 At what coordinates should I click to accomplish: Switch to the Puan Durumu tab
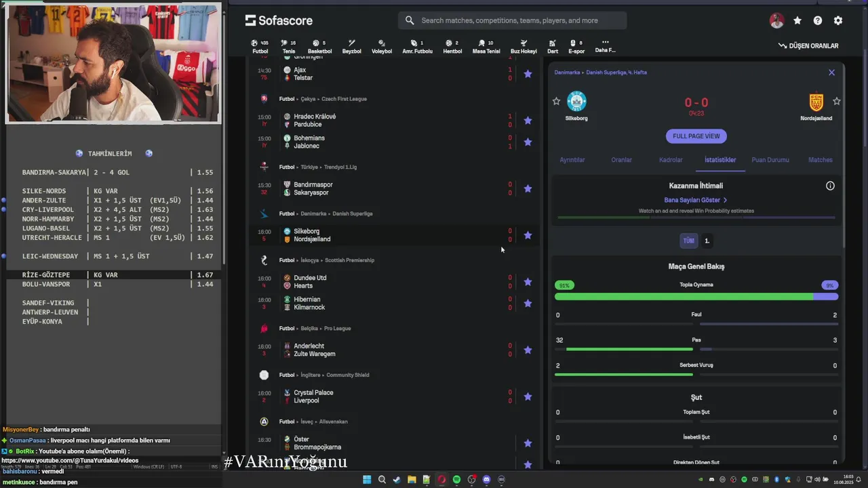pyautogui.click(x=770, y=160)
